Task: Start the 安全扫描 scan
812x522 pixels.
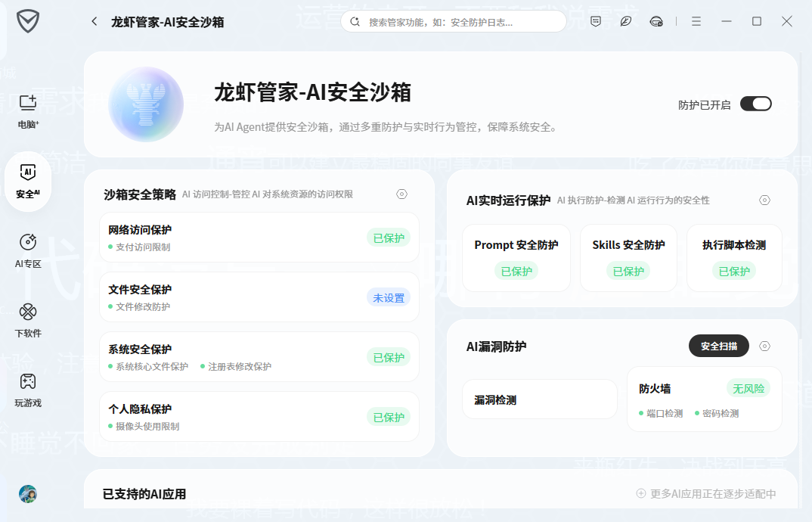Action: tap(719, 346)
